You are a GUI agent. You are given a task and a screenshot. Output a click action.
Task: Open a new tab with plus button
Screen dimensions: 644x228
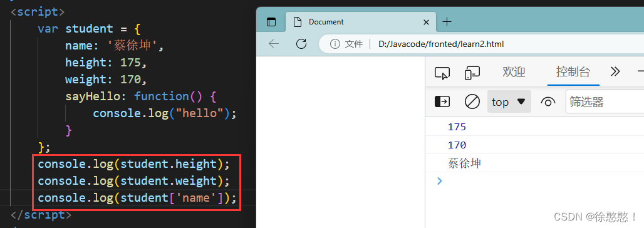[447, 22]
